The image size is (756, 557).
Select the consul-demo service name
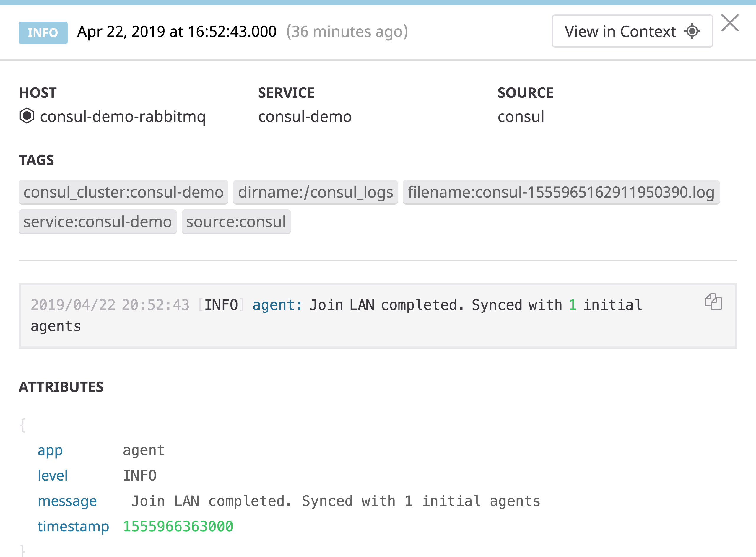[305, 116]
